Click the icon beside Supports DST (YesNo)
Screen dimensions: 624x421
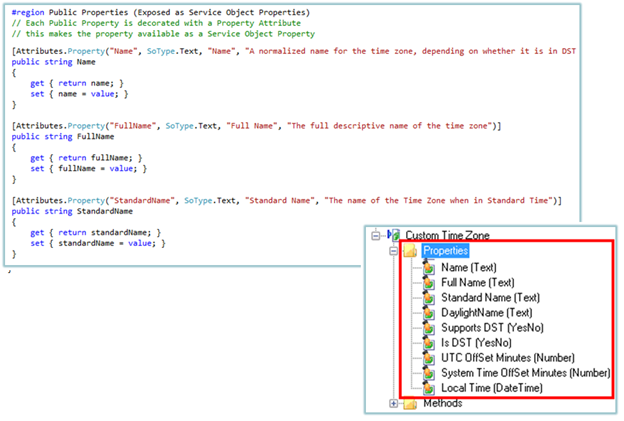pos(429,327)
